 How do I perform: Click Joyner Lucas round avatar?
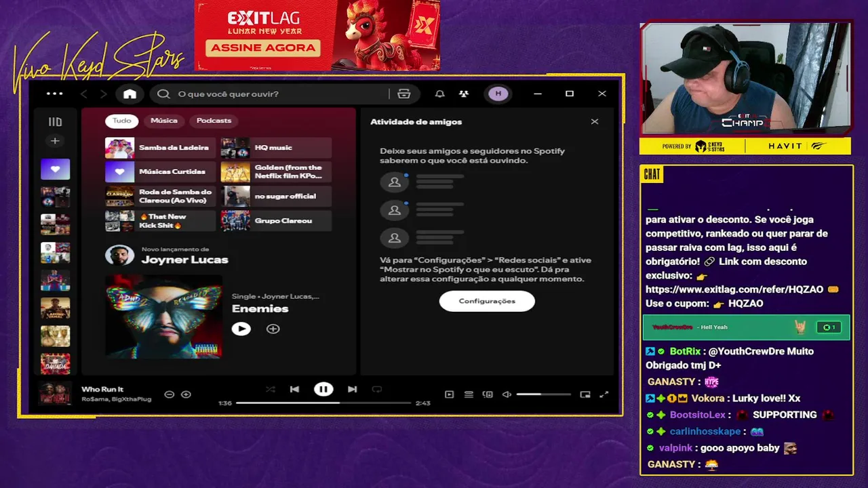[x=119, y=255]
